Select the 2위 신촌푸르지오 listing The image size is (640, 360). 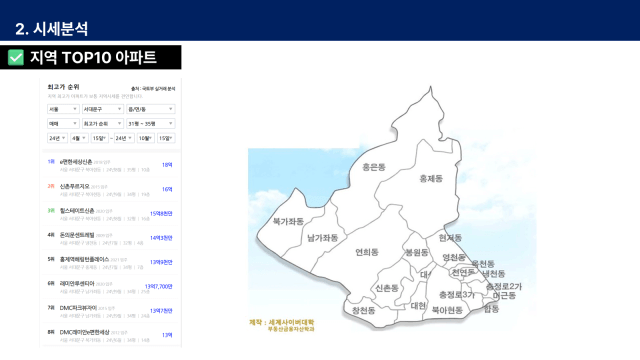(110, 190)
